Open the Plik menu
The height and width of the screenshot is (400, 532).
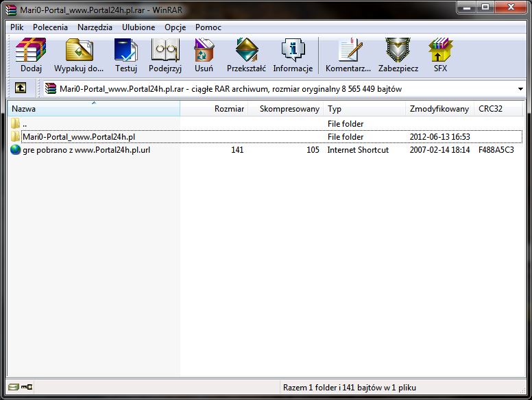(x=17, y=27)
